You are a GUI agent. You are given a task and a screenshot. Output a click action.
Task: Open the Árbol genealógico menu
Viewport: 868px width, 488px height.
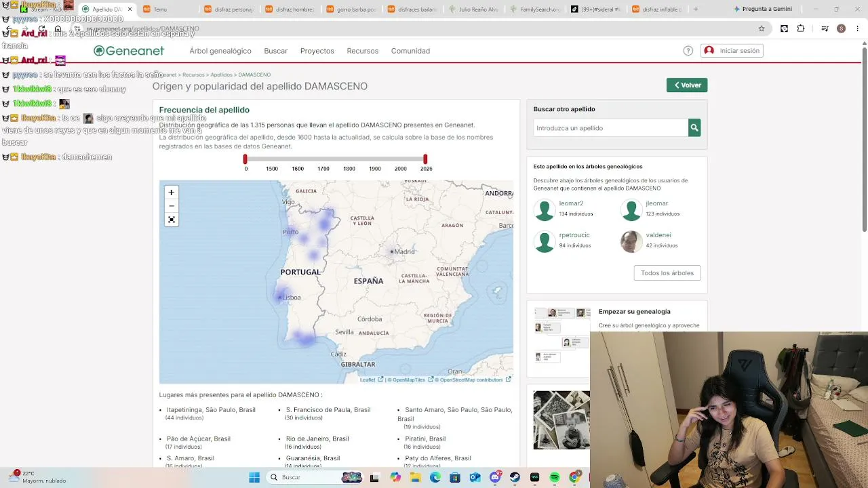click(x=220, y=51)
